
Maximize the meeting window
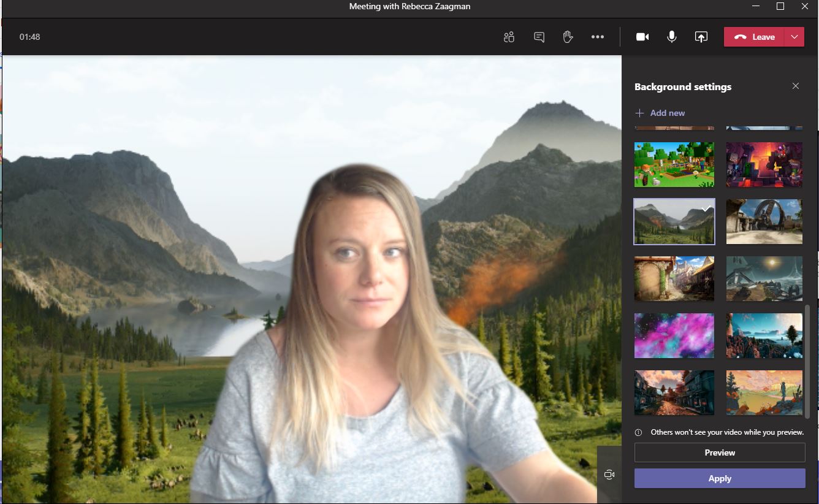point(780,6)
